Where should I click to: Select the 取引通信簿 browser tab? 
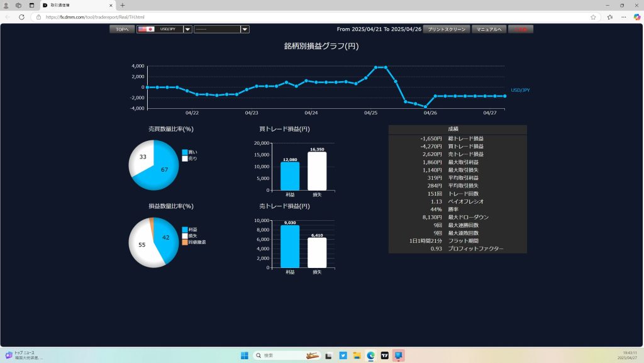[75, 5]
